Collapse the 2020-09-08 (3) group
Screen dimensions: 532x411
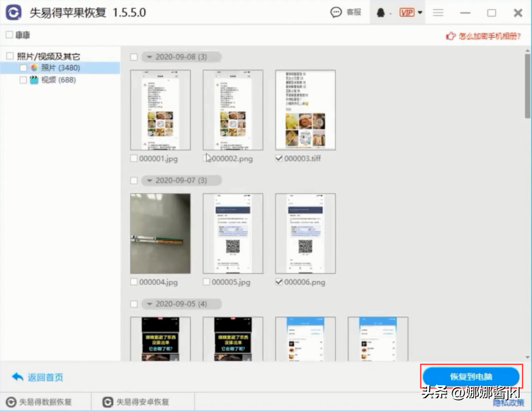pos(150,57)
